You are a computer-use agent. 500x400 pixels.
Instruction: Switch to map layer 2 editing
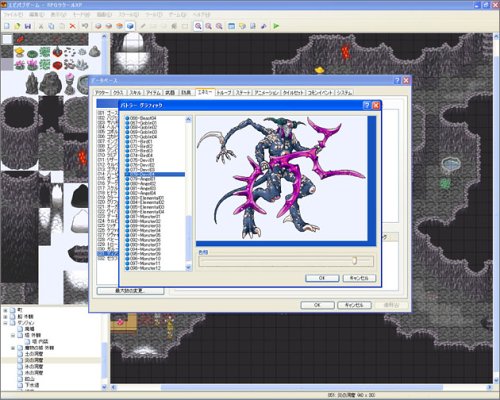[109, 26]
